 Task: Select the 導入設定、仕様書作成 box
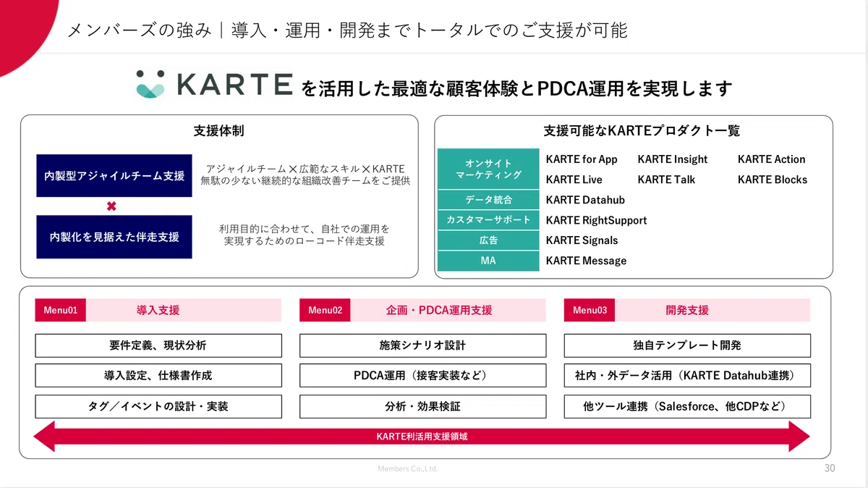158,376
